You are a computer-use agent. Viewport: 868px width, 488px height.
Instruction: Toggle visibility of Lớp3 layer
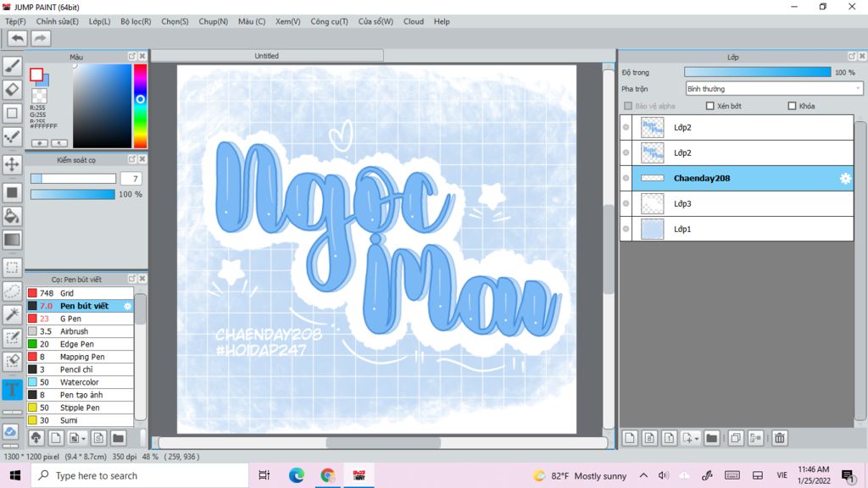(626, 203)
